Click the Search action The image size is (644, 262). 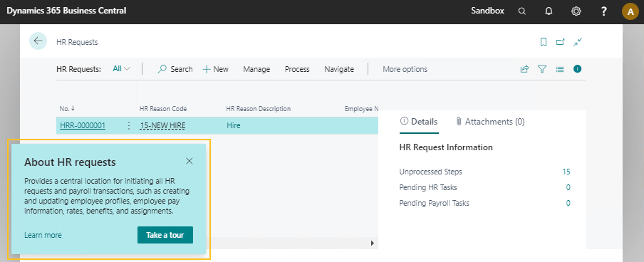coord(175,69)
